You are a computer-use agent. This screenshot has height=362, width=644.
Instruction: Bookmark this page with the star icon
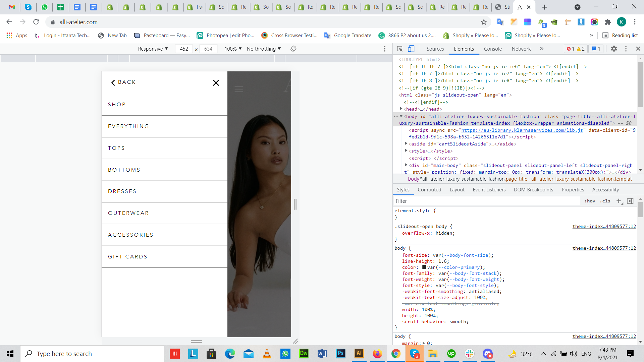484,22
